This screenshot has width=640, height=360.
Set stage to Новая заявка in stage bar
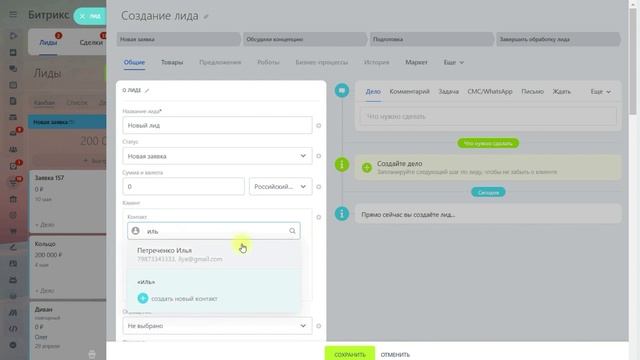pos(178,40)
